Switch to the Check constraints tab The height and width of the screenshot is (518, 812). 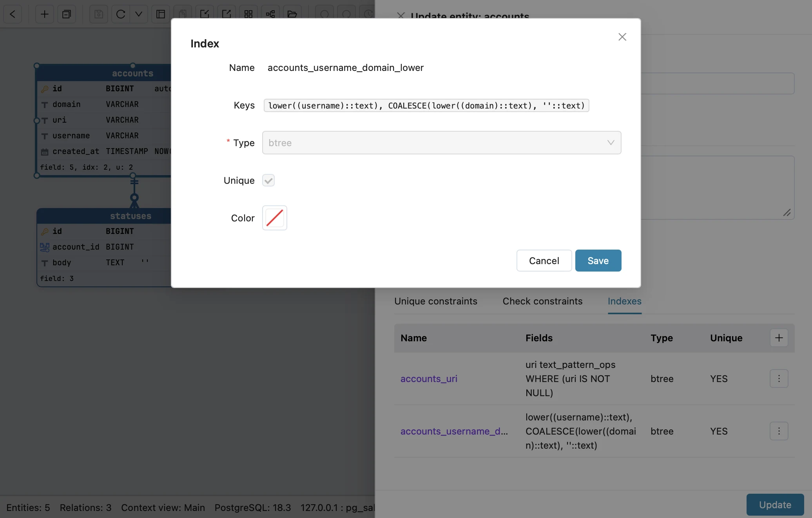(542, 301)
